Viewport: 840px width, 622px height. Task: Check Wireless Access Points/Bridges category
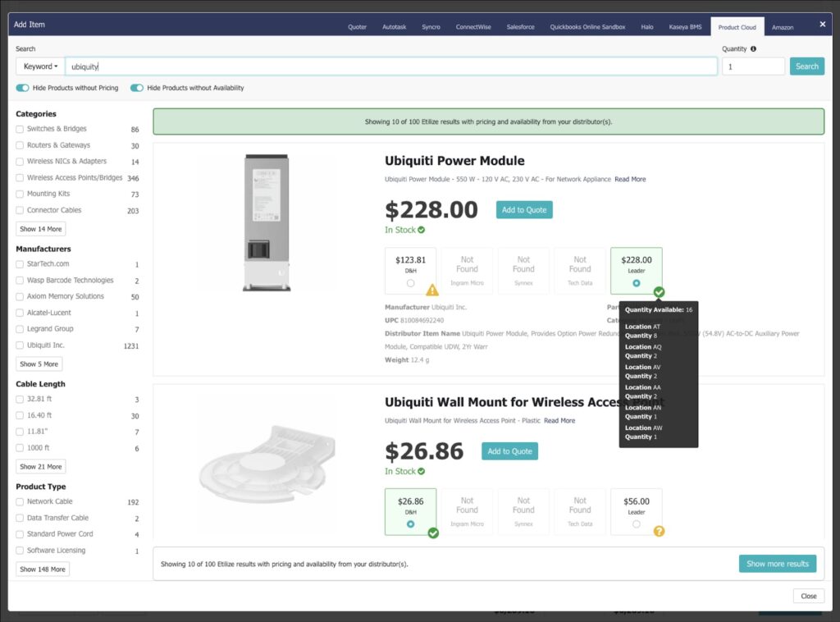[20, 178]
